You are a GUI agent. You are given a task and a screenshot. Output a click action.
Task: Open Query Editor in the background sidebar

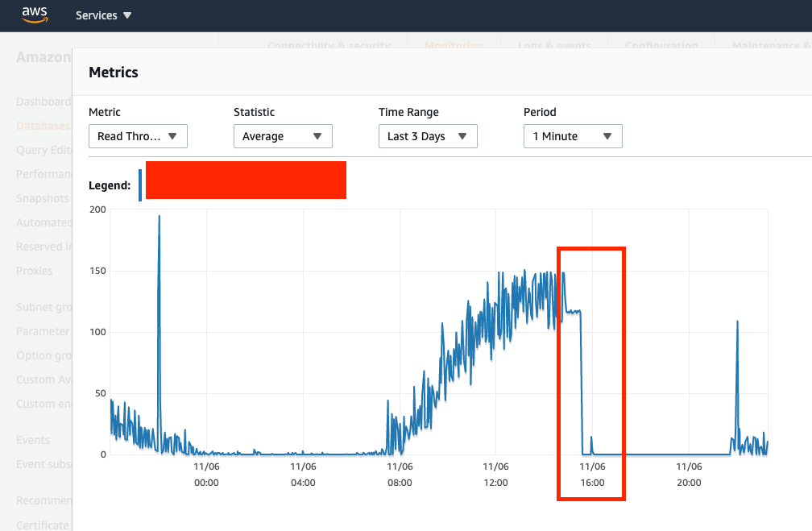click(x=43, y=150)
